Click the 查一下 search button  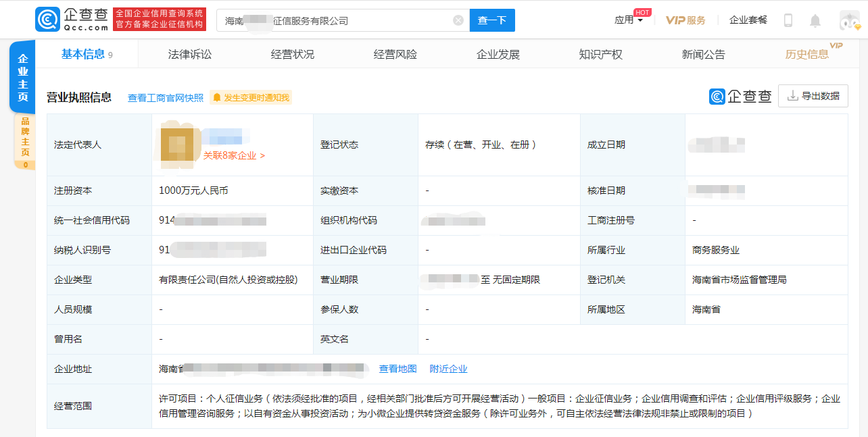tap(492, 20)
